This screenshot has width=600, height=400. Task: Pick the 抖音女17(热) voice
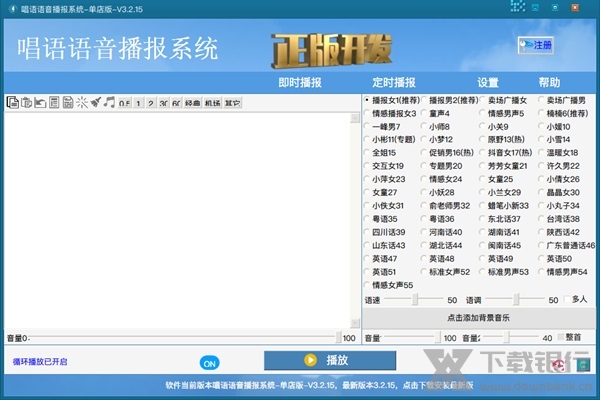tap(506, 152)
